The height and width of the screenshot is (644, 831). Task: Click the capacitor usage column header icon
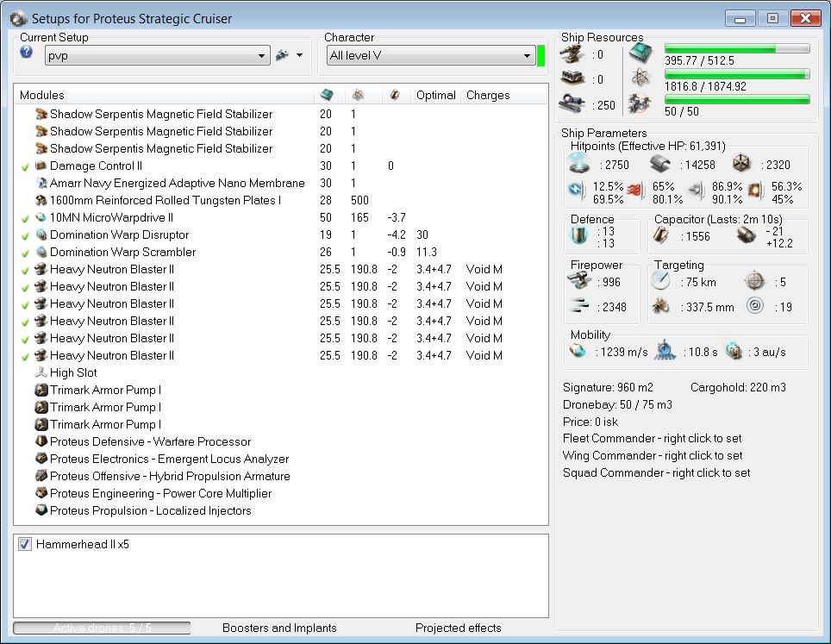393,94
